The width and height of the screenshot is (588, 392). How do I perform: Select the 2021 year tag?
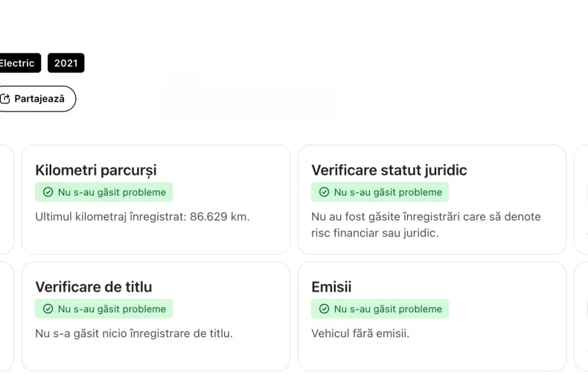coord(65,63)
